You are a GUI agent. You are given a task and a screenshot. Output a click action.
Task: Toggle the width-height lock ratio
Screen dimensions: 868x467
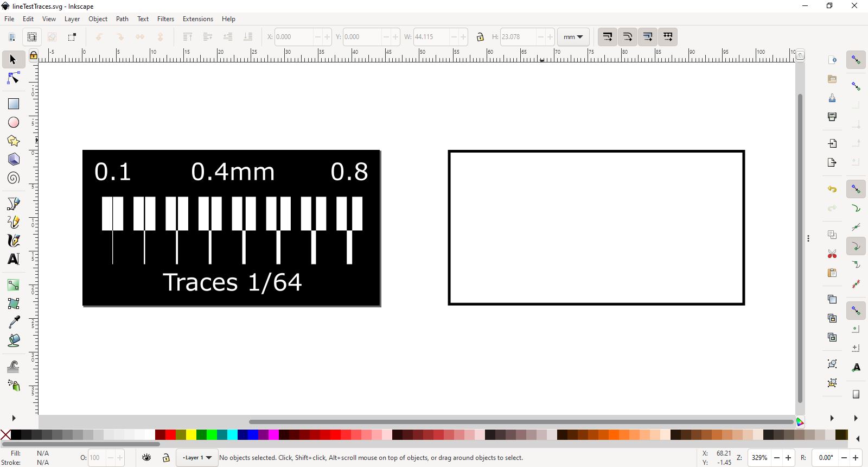[480, 37]
